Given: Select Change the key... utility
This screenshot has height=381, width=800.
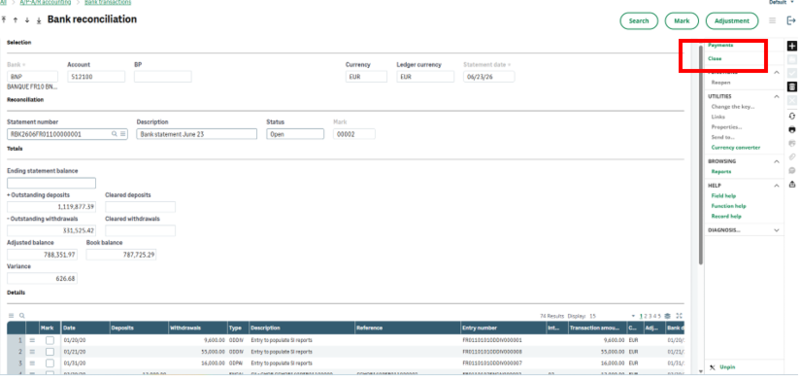Looking at the screenshot, I should (733, 107).
